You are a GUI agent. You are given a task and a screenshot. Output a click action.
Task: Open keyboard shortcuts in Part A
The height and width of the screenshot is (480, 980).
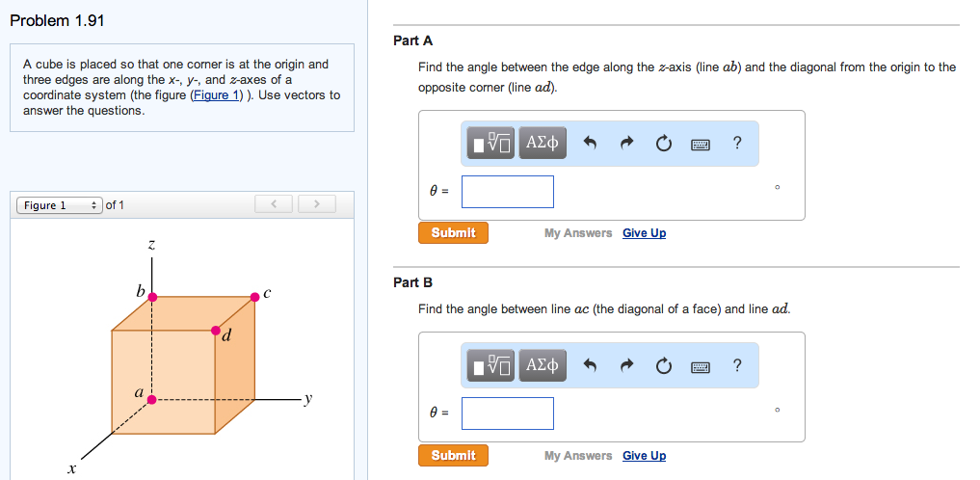pos(701,145)
